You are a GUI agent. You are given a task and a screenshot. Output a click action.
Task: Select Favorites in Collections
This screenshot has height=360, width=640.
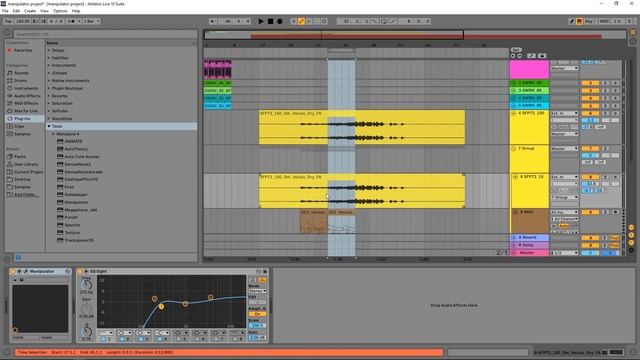coord(23,50)
